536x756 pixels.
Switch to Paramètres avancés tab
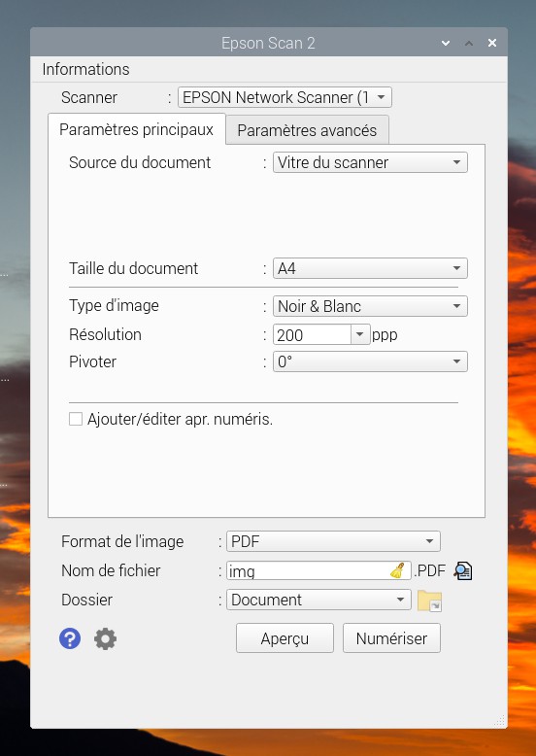307,130
